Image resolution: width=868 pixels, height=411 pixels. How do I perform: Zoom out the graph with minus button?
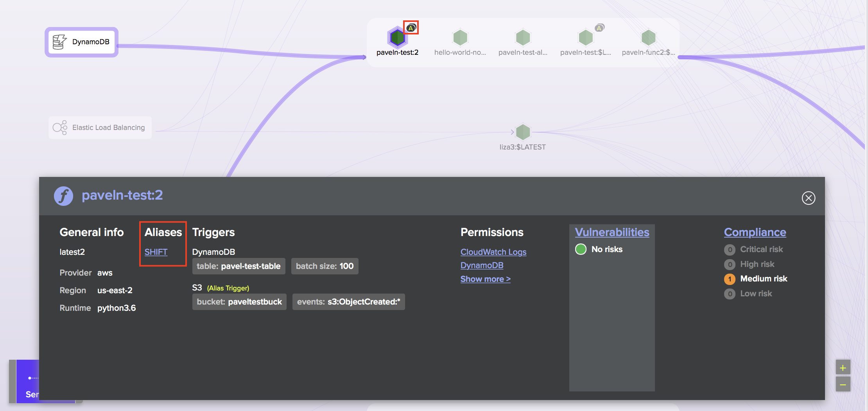843,384
